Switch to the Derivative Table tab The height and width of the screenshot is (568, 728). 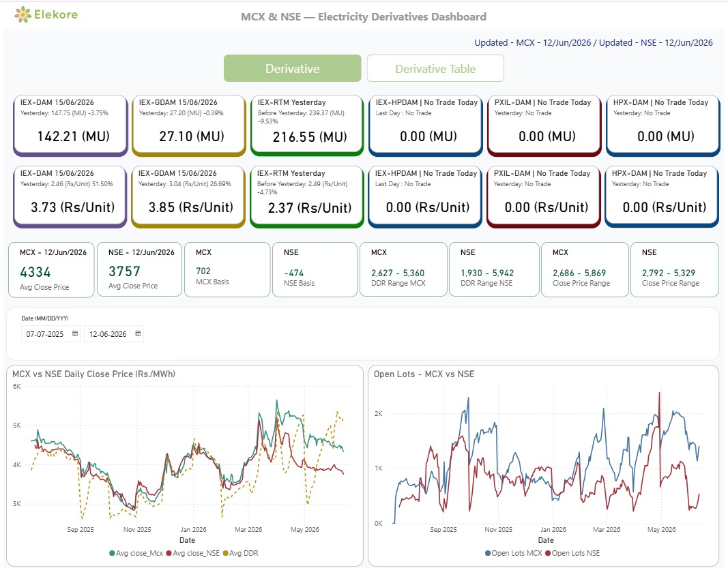point(435,68)
